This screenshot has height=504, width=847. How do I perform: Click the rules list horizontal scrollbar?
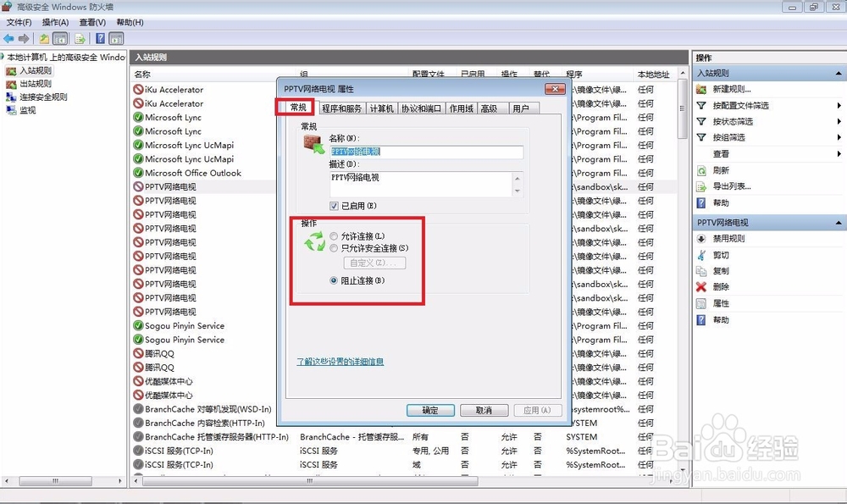pyautogui.click(x=309, y=481)
